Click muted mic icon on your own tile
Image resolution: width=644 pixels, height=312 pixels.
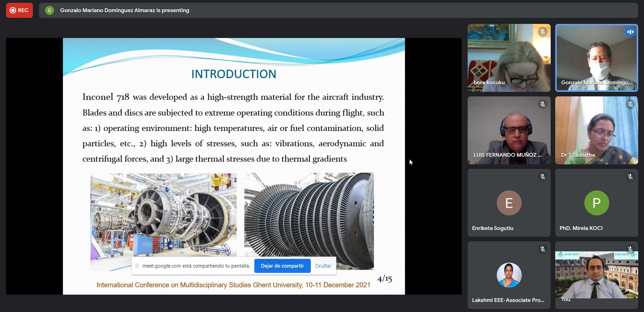630,249
